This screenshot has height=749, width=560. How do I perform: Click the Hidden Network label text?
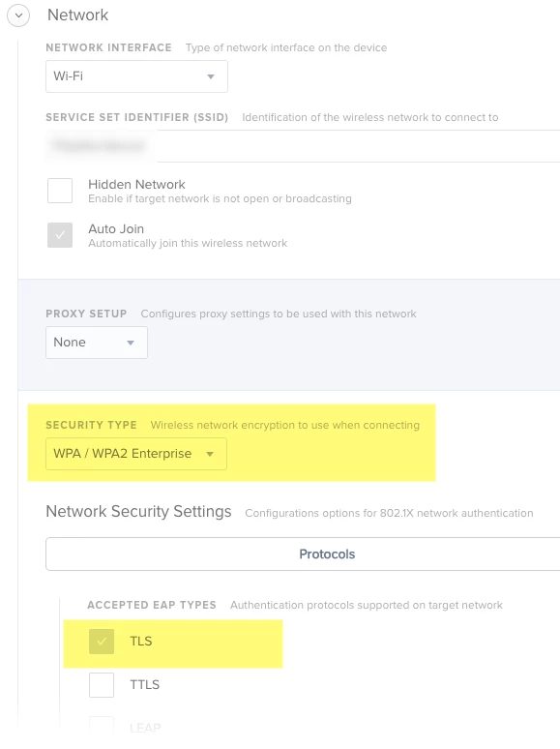[x=136, y=185]
